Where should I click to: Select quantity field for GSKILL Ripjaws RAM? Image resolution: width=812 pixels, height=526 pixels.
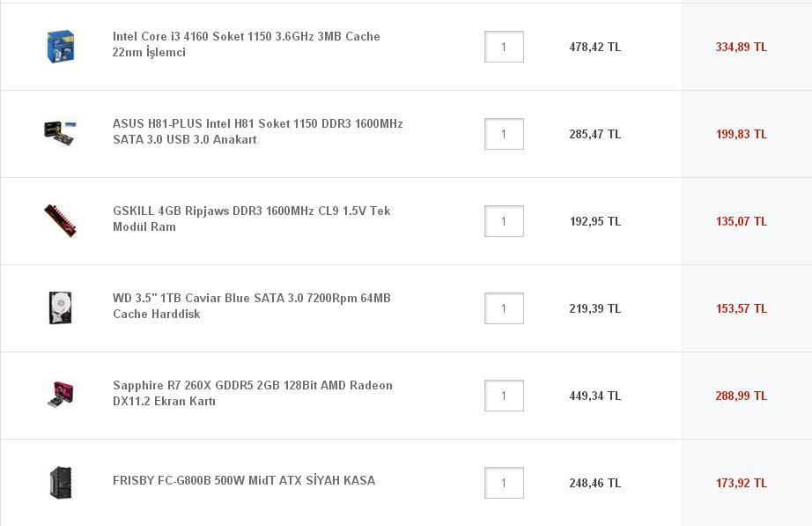pos(504,221)
